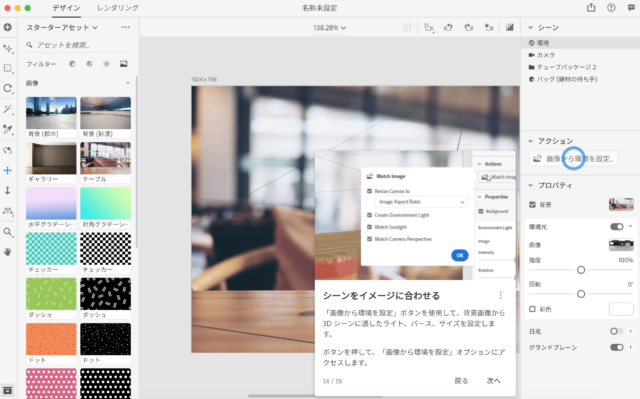
Task: Open the feedback speech bubble icon
Action: click(631, 8)
